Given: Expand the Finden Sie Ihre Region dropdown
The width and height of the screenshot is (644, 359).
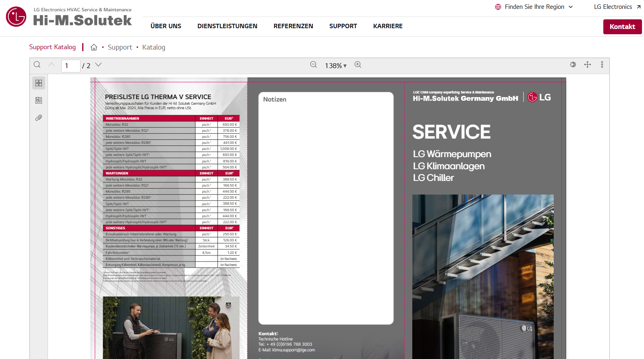Looking at the screenshot, I should point(534,7).
